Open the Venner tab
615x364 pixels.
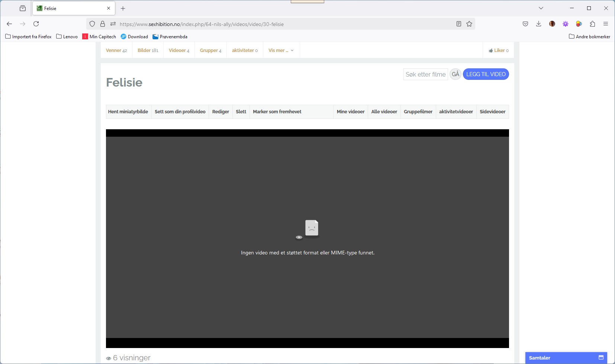(116, 51)
